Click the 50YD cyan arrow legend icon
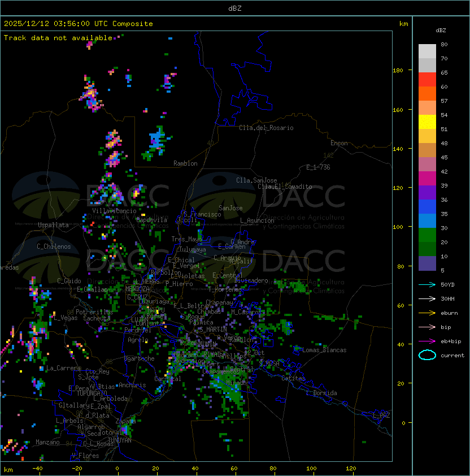Image resolution: width=470 pixels, height=476 pixels. coord(427,284)
